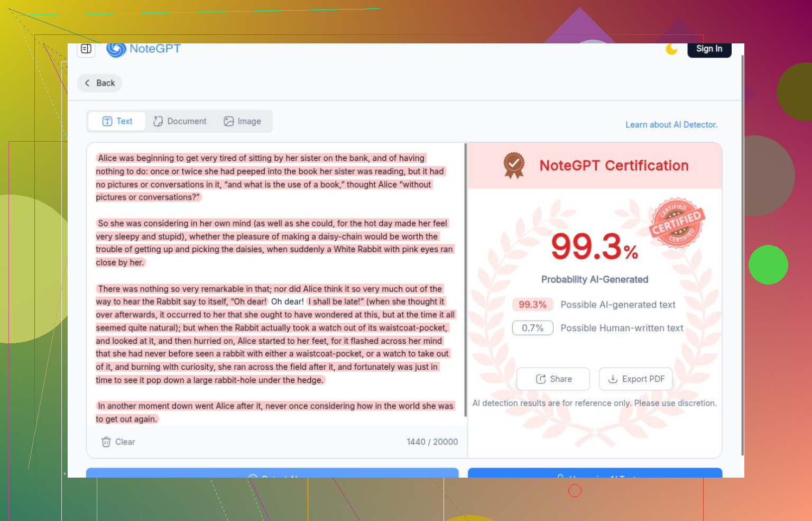
Task: Export the result as PDF
Action: 636,379
